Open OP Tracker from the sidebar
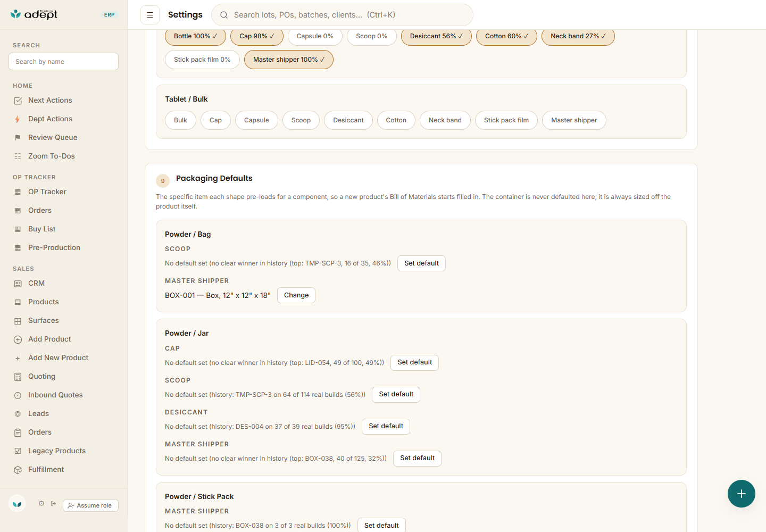The width and height of the screenshot is (766, 532). click(x=64, y=192)
